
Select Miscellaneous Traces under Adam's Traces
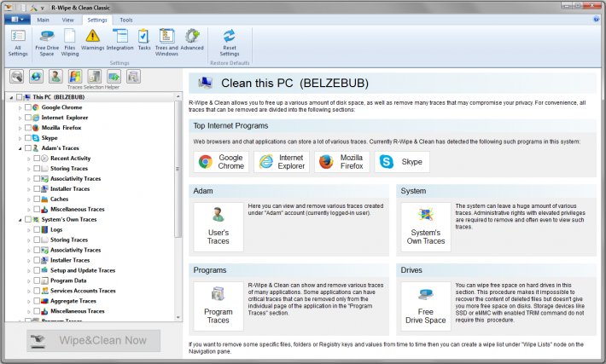pyautogui.click(x=78, y=209)
